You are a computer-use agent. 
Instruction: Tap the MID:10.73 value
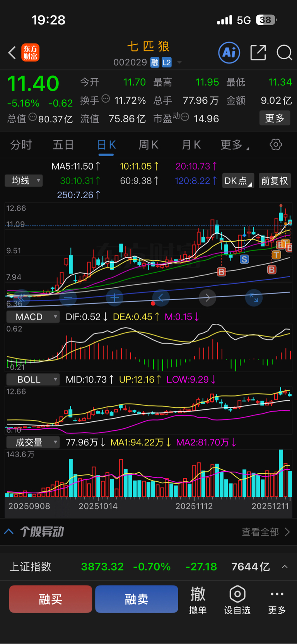pyautogui.click(x=90, y=380)
